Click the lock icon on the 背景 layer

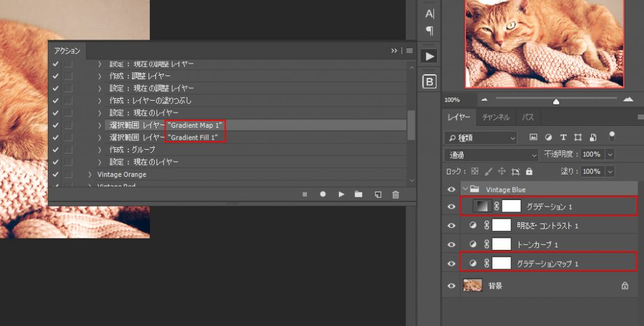[625, 286]
